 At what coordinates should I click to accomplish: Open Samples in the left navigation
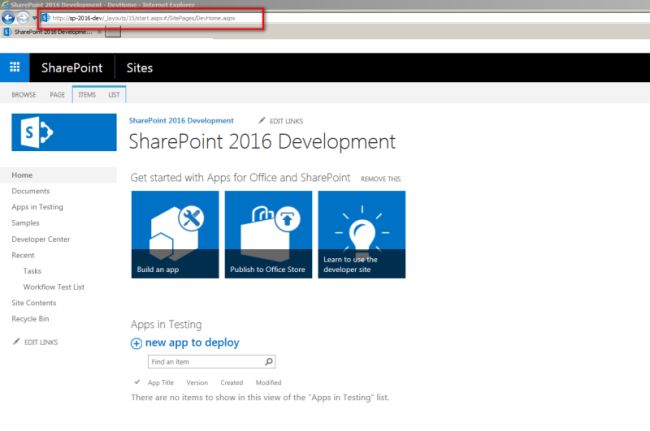coord(25,223)
